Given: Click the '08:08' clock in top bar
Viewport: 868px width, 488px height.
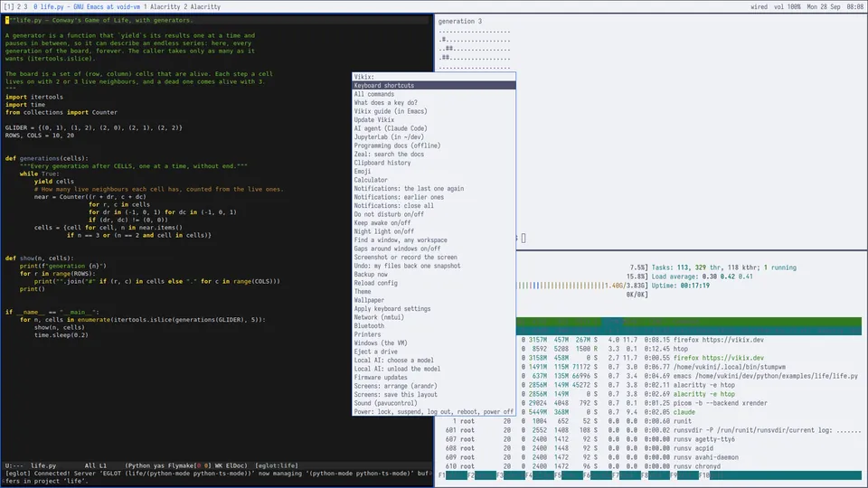Looking at the screenshot, I should (854, 6).
